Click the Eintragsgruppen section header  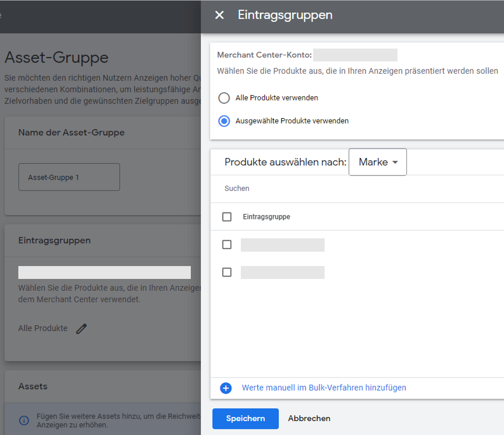click(x=55, y=240)
